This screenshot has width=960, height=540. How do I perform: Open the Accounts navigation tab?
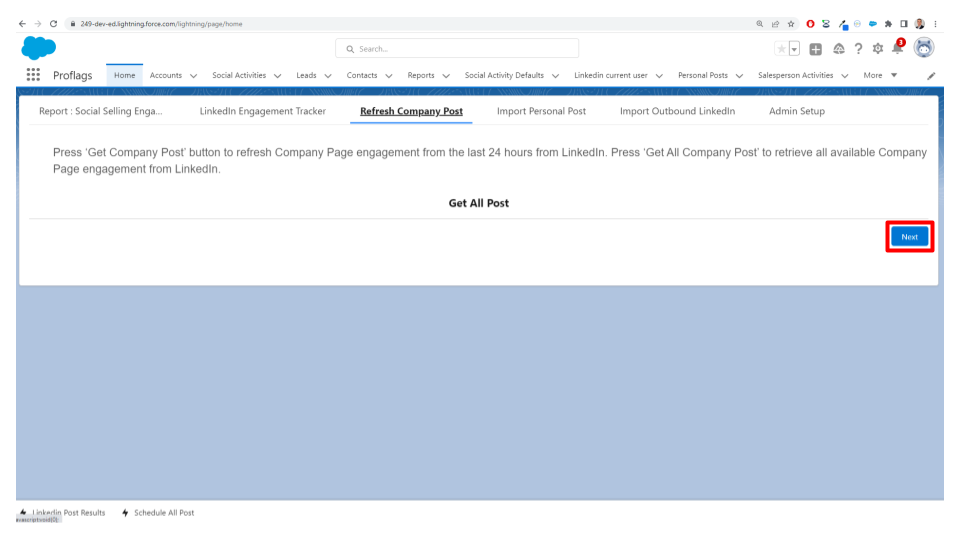coord(165,75)
